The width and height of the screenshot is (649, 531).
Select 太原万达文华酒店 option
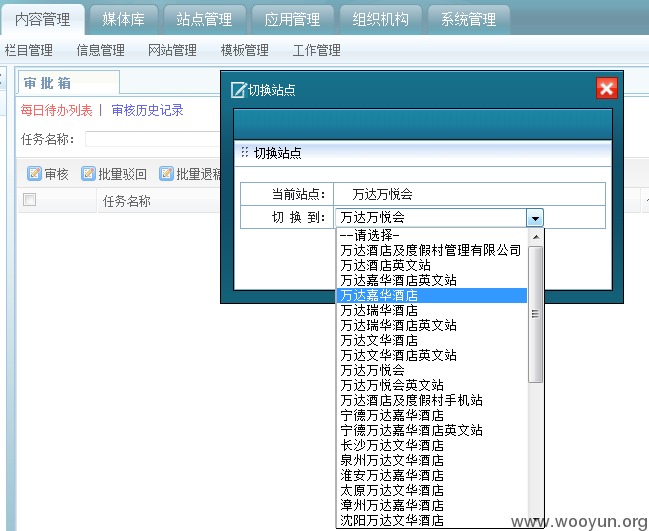(432, 490)
